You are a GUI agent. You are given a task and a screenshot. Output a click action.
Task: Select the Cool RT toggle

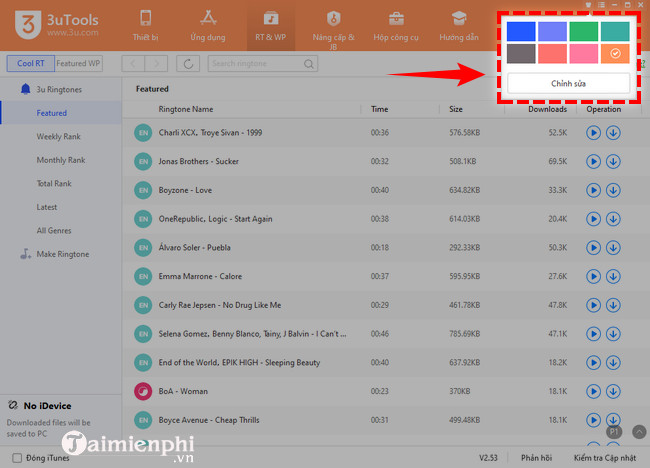coord(31,63)
